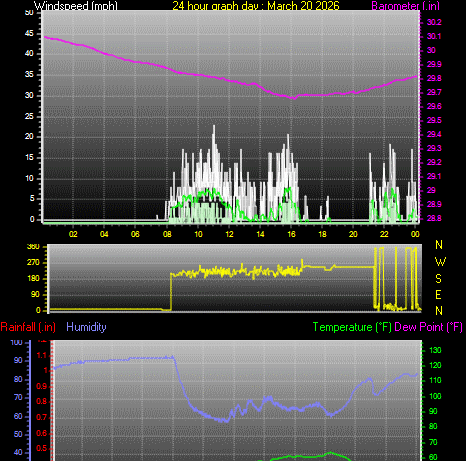Click the 30.1 barometer axis value

(434, 36)
